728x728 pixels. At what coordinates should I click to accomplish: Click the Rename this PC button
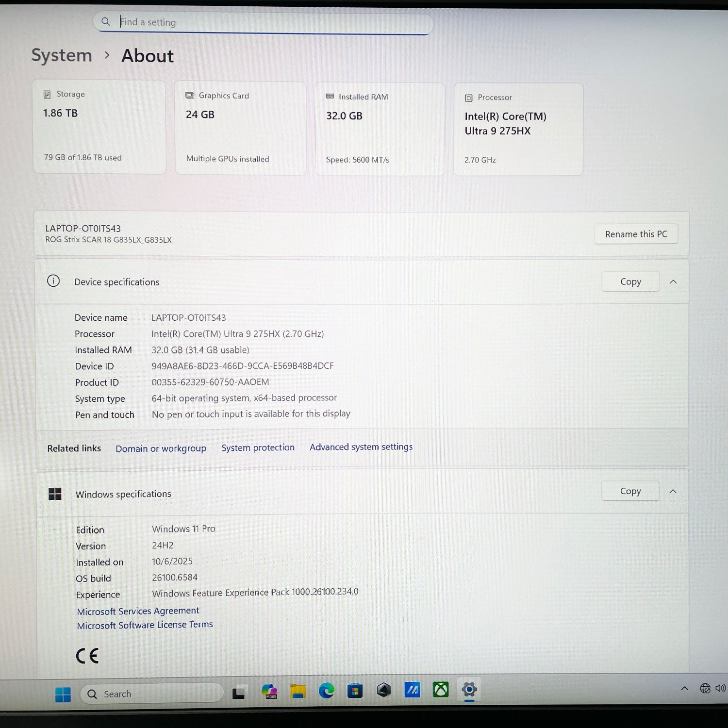(636, 234)
